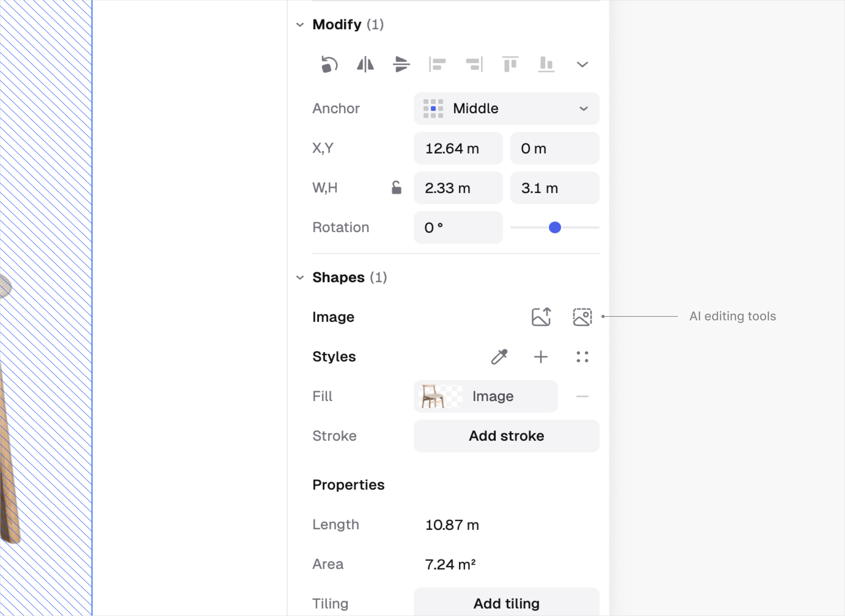Flip the shape vertically
845x616 pixels.
[x=401, y=65]
